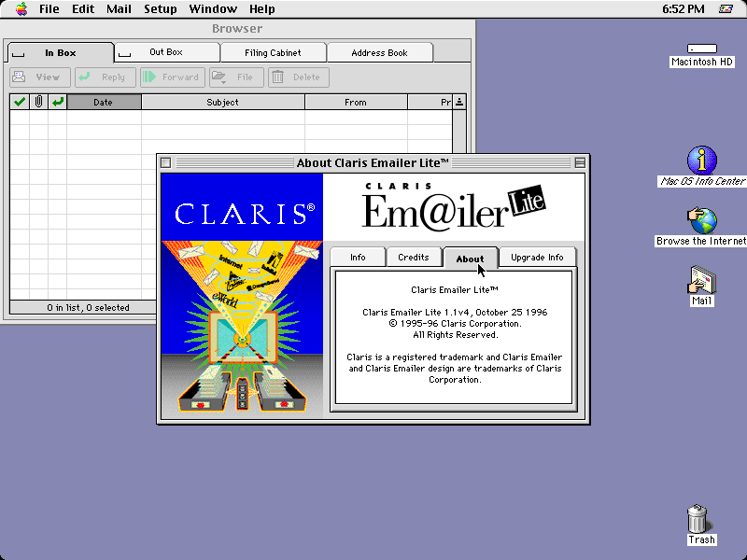Select the Browse the Internet icon
747x560 pixels.
pos(702,227)
